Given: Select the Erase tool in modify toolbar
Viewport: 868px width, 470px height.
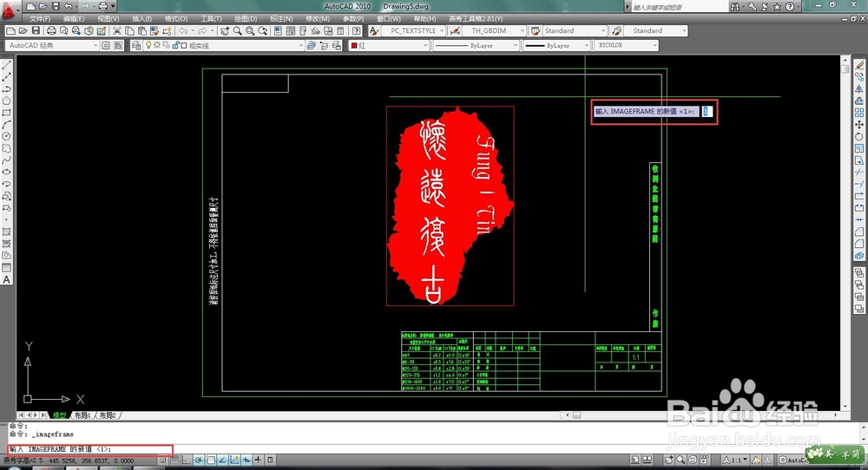Looking at the screenshot, I should point(859,65).
